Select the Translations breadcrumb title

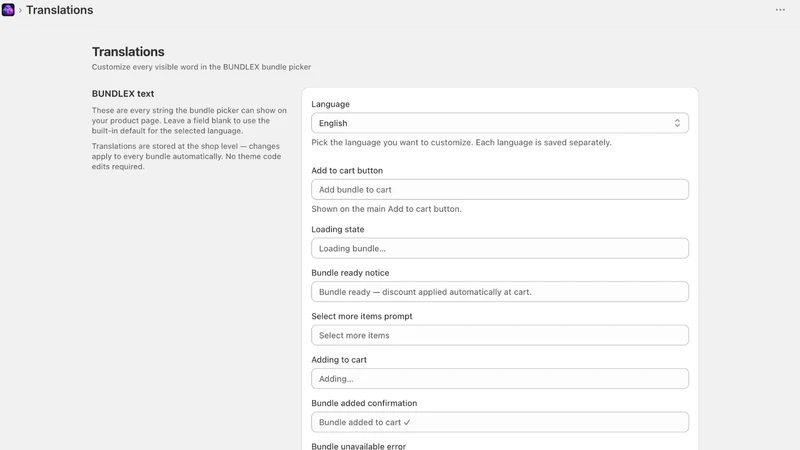coord(60,10)
